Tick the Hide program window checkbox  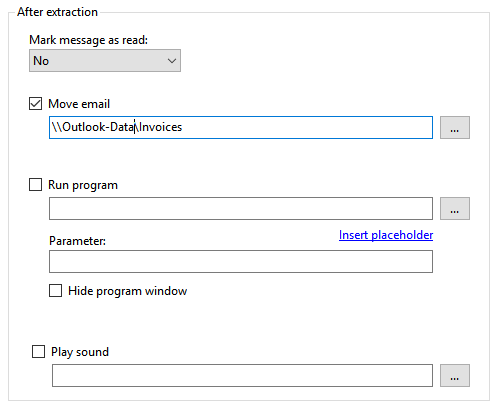(56, 291)
